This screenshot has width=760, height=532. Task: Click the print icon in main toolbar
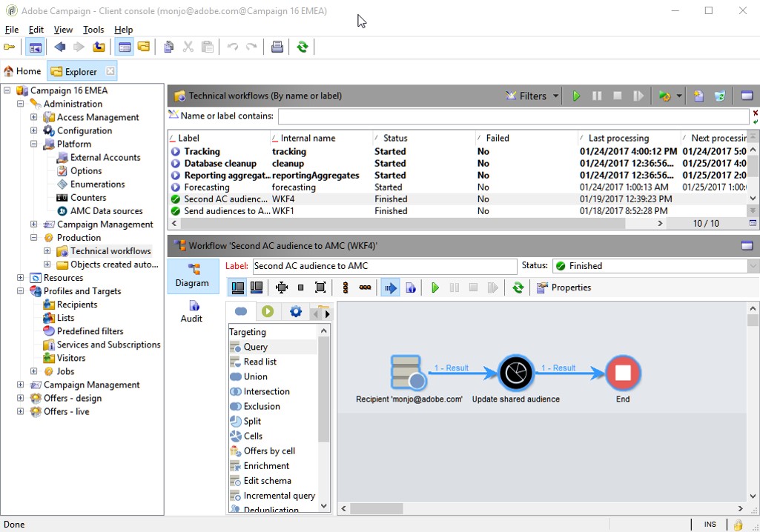pyautogui.click(x=277, y=47)
